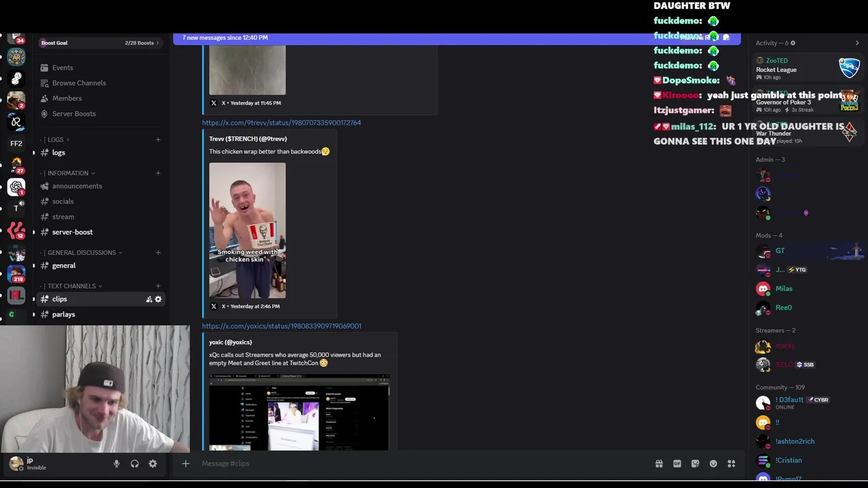Add channel to GENERAL DISCUSSIONS category

[x=158, y=253]
